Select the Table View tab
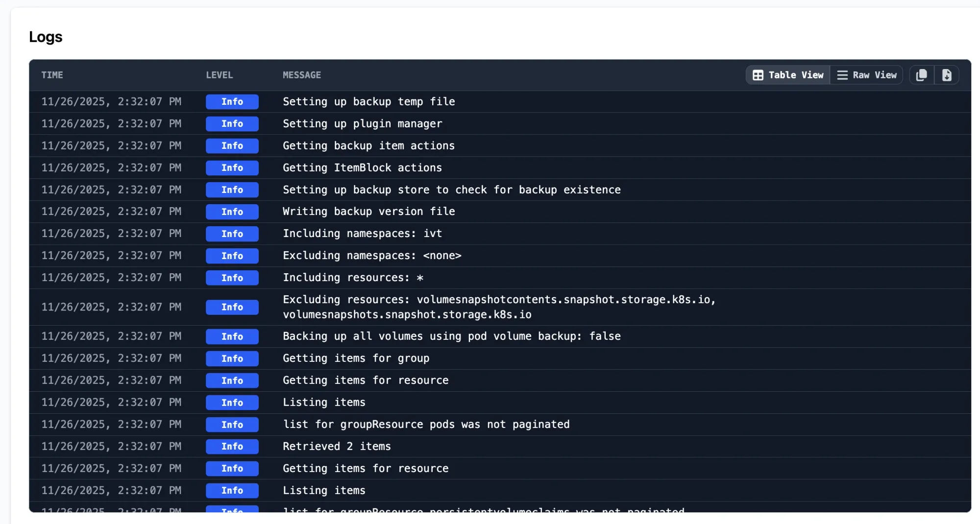 787,75
